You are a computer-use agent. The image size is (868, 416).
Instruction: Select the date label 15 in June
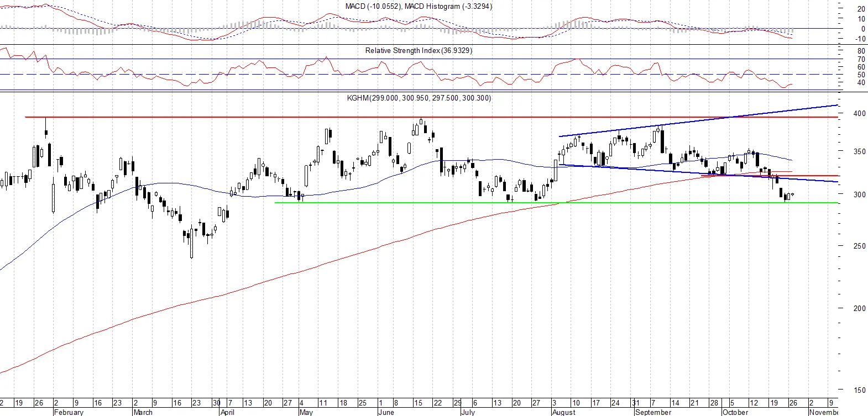click(418, 403)
